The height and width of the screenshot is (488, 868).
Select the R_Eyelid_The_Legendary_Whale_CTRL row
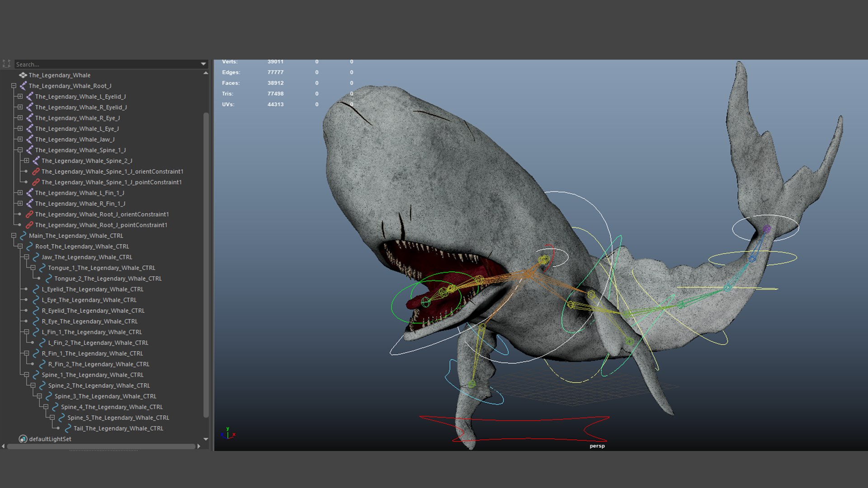(93, 311)
